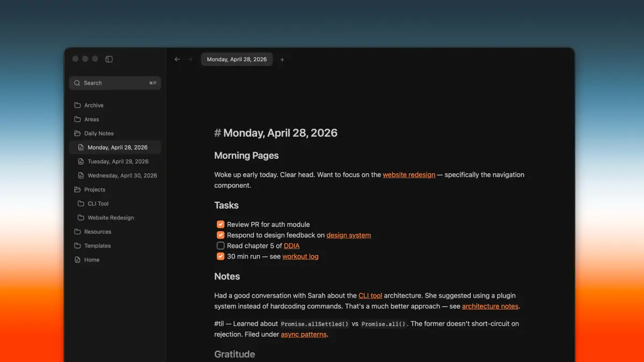Go back with the left arrow
The image size is (644, 362).
coord(177,60)
